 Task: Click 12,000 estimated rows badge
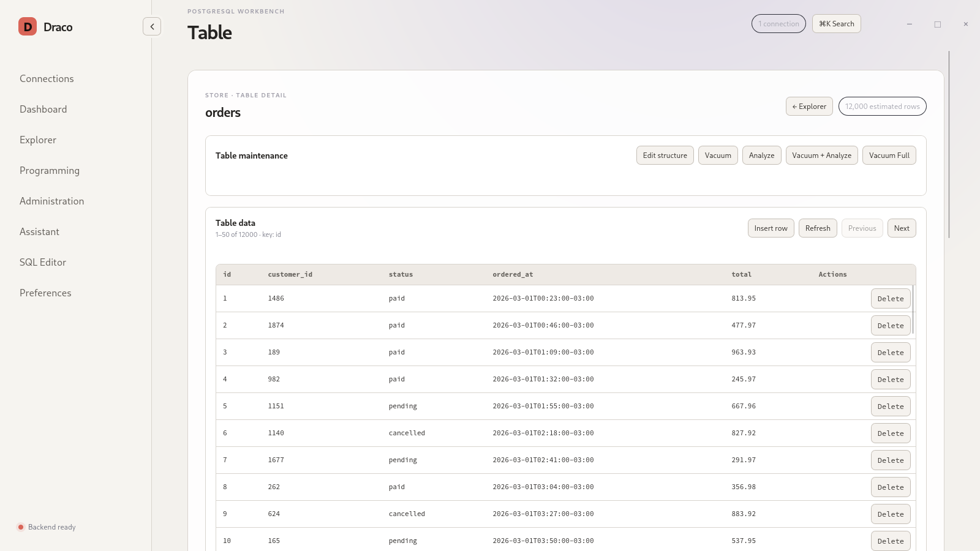point(883,107)
